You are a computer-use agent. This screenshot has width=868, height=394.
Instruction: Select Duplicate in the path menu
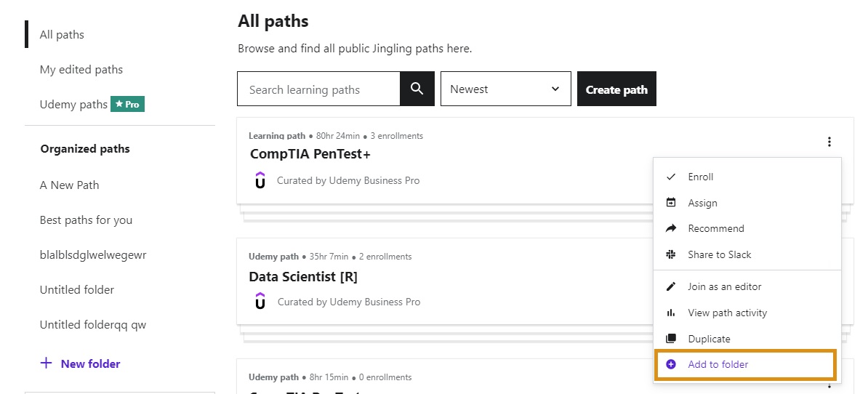(709, 339)
